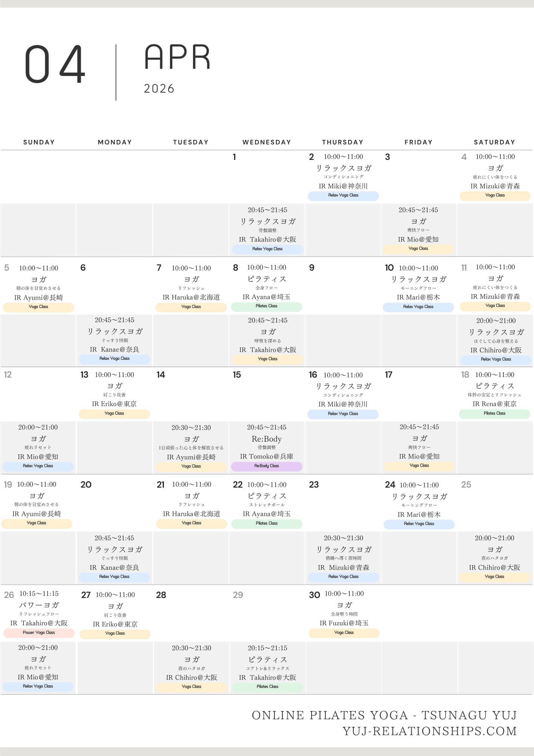Click the YUJ-RELATIONSHIPS.COM website link
This screenshot has width=534, height=756.
point(429,731)
